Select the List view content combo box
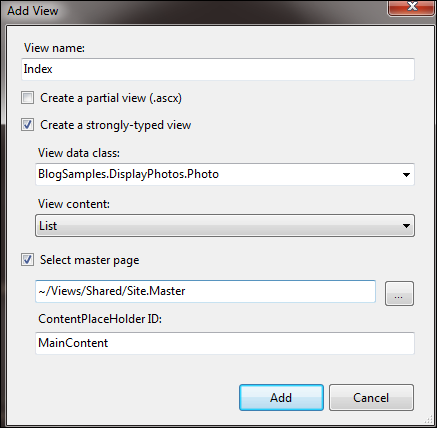Screen dimensions: 437x428 (x=225, y=226)
